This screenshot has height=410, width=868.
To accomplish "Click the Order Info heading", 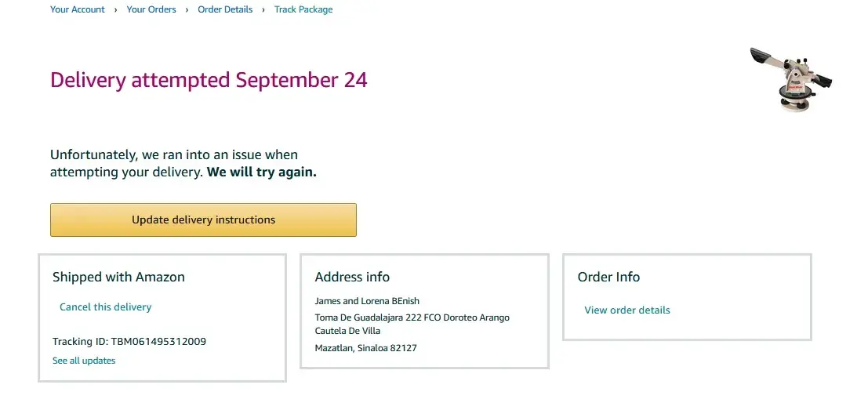I will (608, 277).
